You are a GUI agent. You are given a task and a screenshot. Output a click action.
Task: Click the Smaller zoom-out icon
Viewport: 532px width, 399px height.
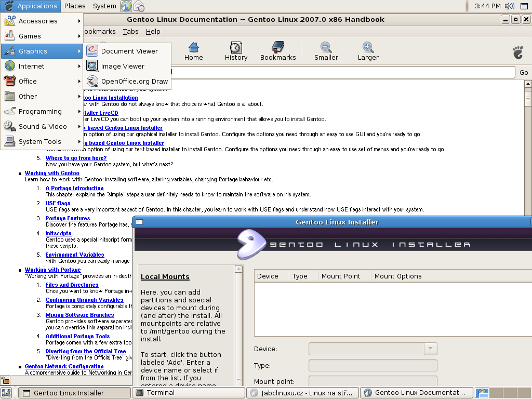click(x=326, y=51)
